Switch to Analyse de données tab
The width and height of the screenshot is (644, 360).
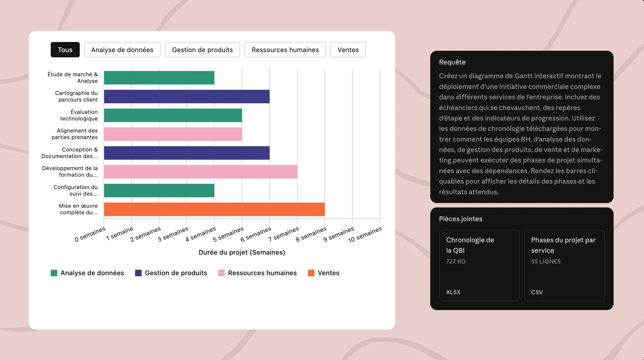(122, 50)
